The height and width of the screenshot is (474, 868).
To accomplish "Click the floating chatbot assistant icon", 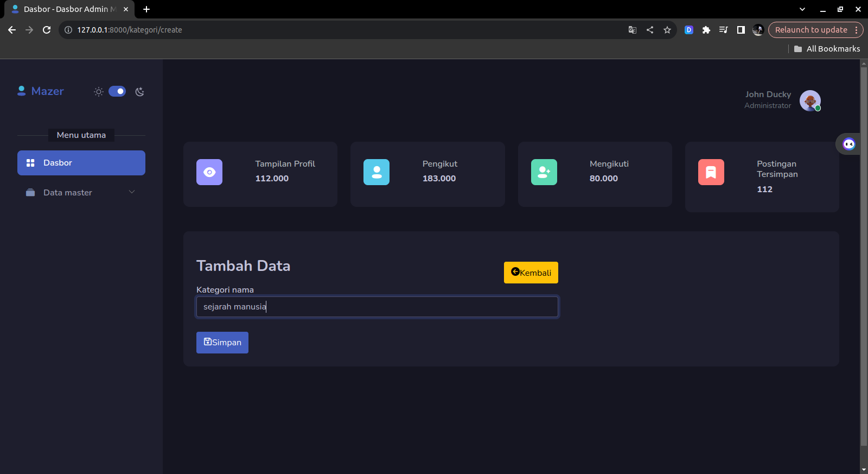I will tap(848, 144).
